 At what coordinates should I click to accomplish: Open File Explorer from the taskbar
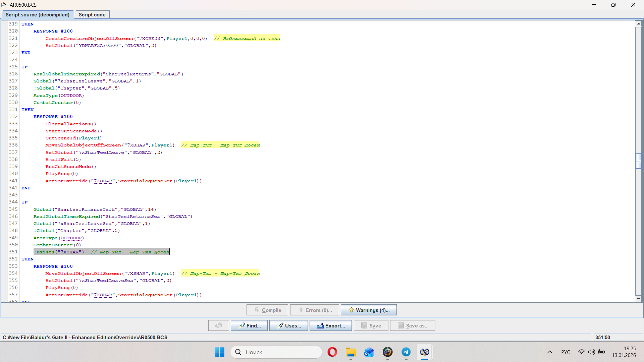tap(351, 352)
